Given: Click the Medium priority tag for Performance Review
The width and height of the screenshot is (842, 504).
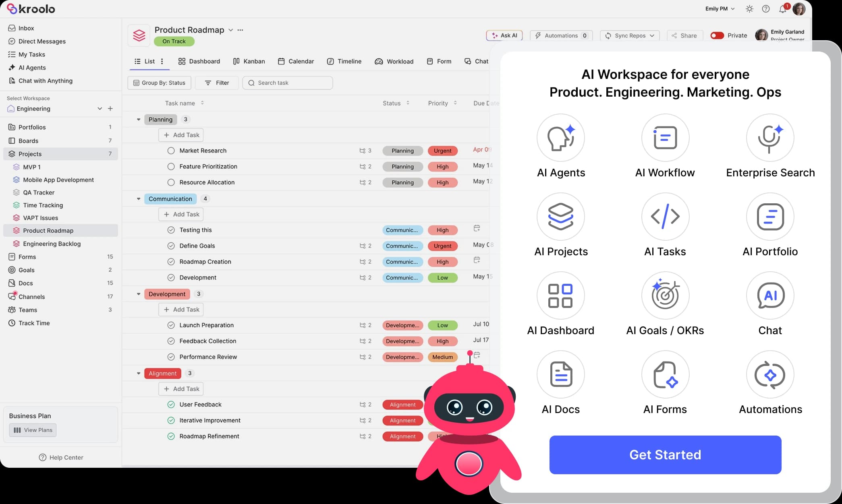Looking at the screenshot, I should click(x=442, y=357).
